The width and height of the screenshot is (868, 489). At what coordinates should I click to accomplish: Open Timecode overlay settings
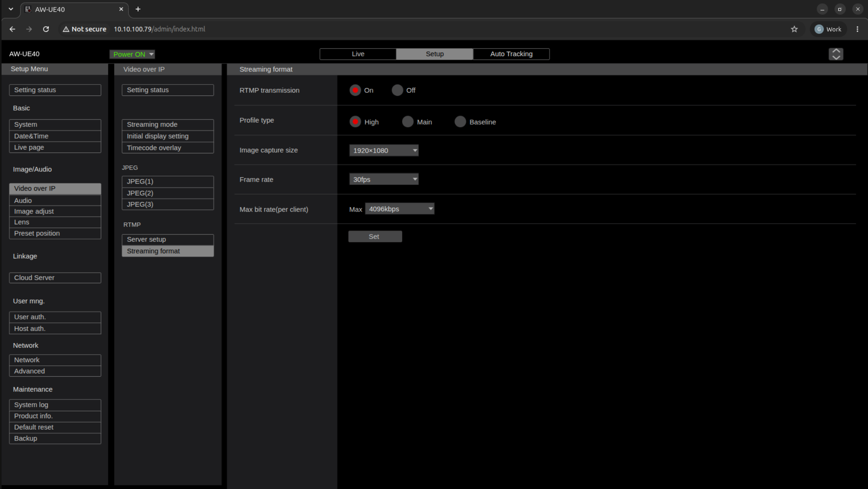pos(168,148)
